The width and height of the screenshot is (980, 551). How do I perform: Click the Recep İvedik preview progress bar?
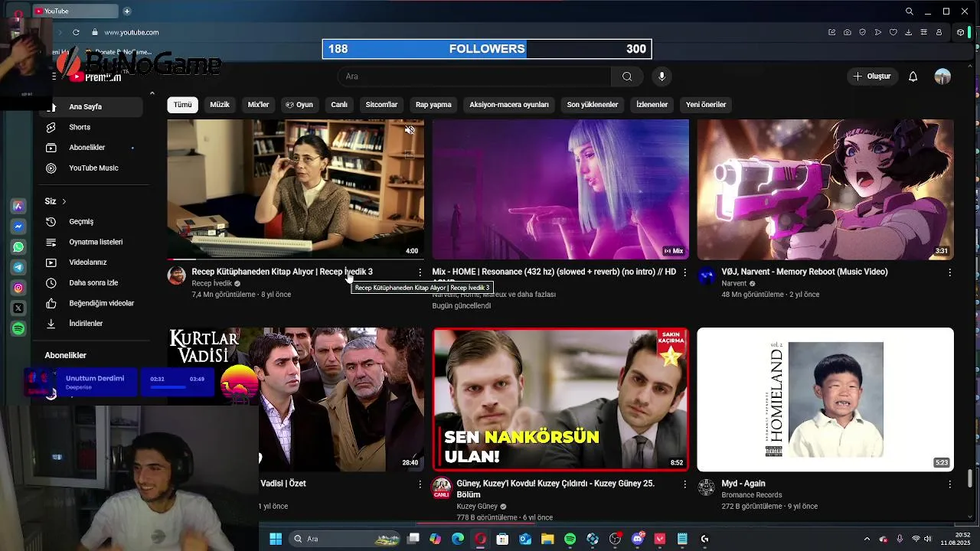pos(296,259)
